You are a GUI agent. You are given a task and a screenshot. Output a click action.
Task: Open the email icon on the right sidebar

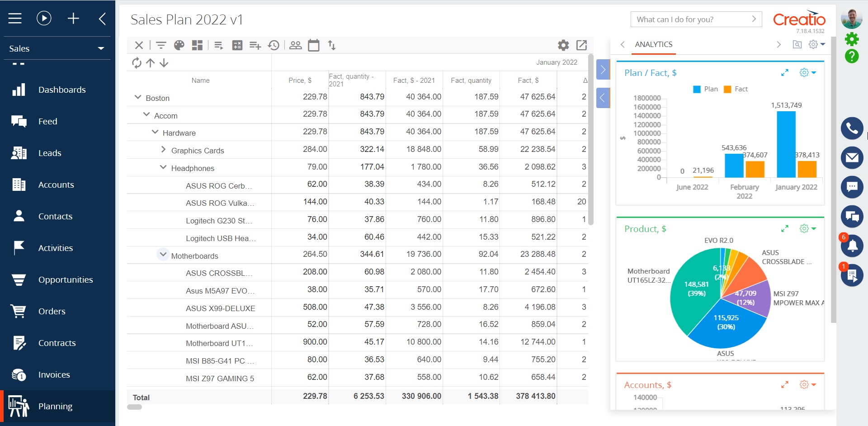852,157
